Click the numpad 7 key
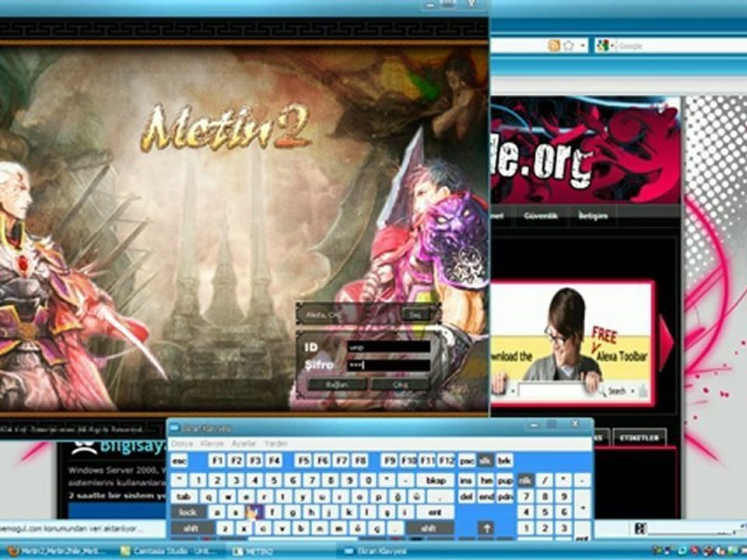 click(x=527, y=497)
